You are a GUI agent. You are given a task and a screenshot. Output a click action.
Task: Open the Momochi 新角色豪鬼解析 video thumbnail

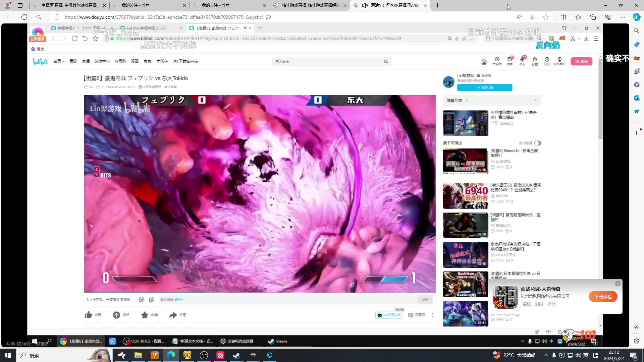pos(466,161)
